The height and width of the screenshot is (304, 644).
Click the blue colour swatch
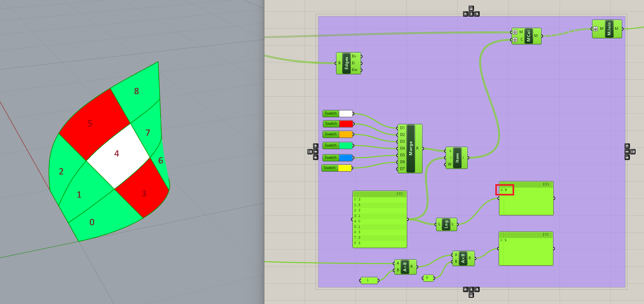[x=346, y=157]
